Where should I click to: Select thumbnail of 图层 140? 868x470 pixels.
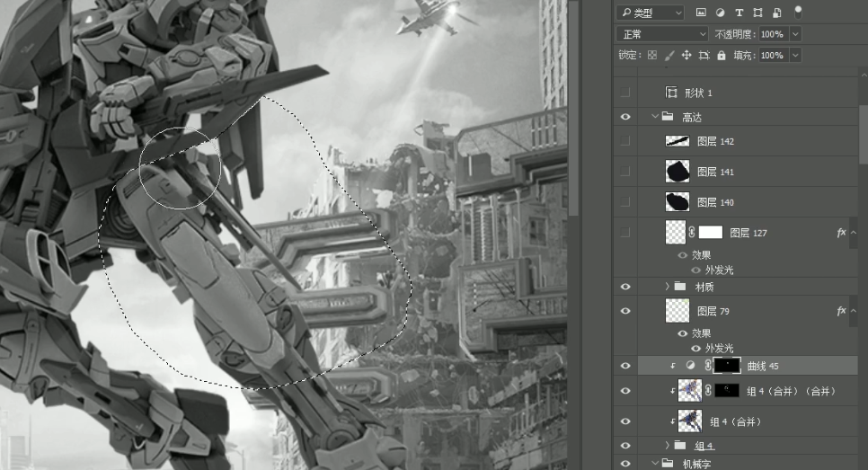click(x=677, y=202)
